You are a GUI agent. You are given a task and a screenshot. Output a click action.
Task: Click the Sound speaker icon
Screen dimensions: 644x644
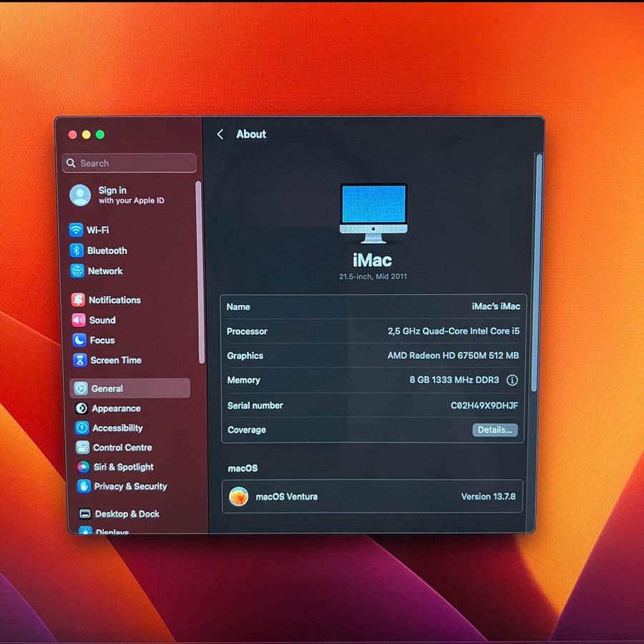click(79, 320)
